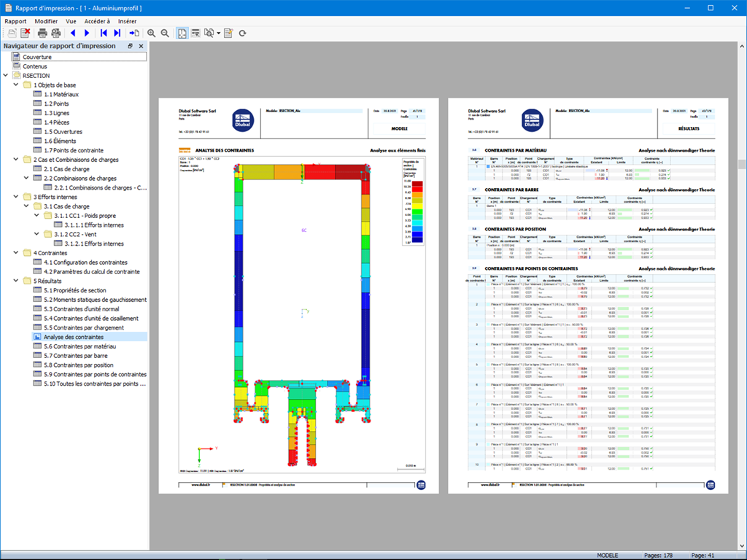This screenshot has height=560, width=747.
Task: Select 5.1 Propriétés de section item
Action: pyautogui.click(x=75, y=290)
